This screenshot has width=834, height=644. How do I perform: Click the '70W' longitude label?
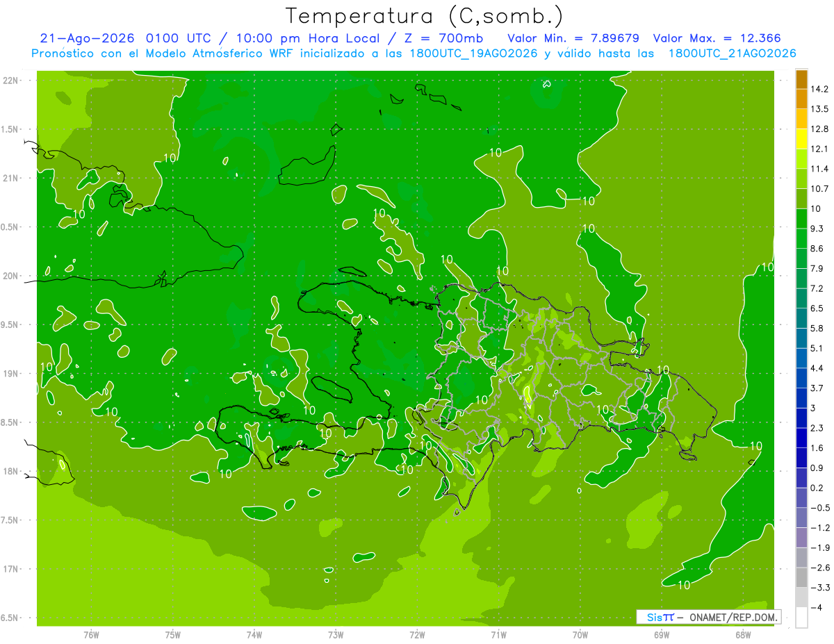[x=580, y=635]
